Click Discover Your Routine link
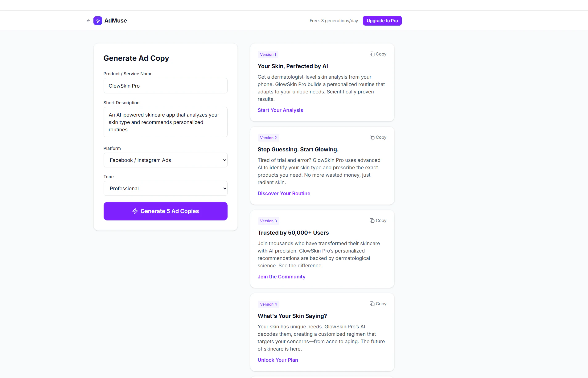Viewport: 588px width, 378px height. coord(284,193)
